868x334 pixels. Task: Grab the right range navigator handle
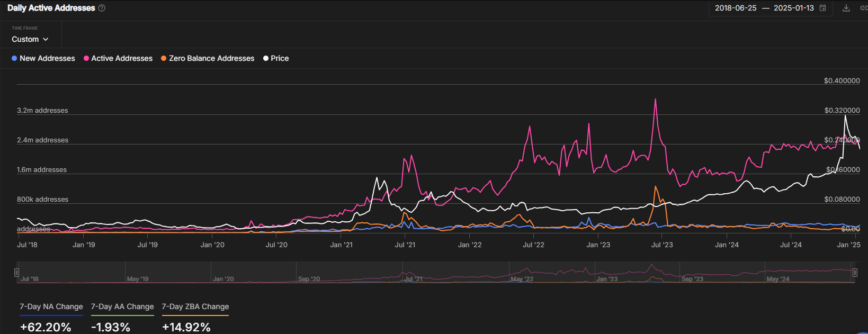(x=855, y=273)
